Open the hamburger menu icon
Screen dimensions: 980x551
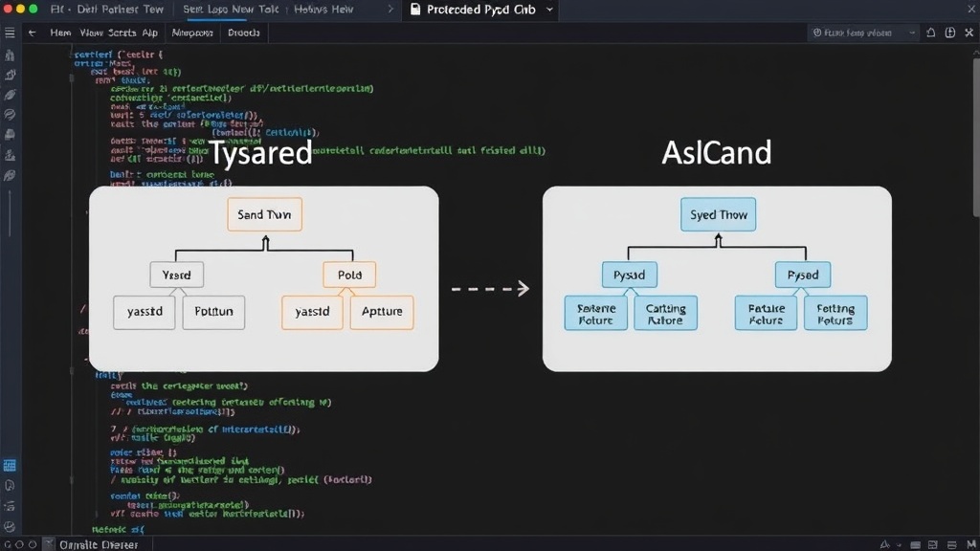pos(10,33)
